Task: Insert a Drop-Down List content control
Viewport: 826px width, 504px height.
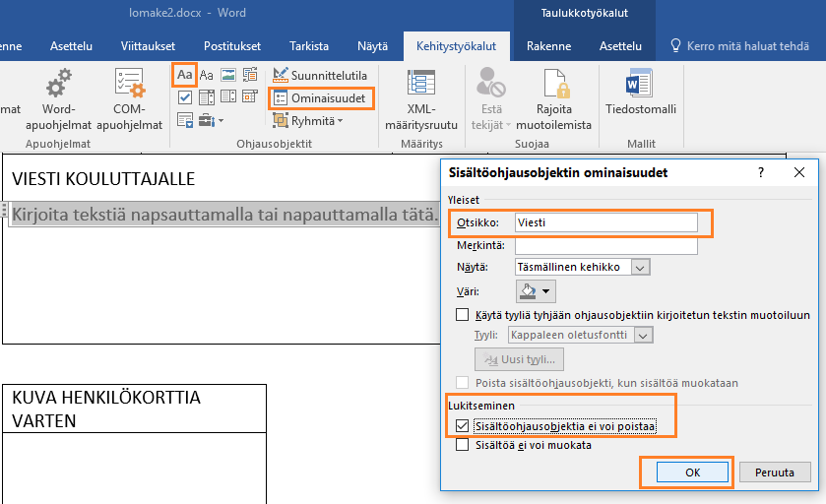Action: 228,97
